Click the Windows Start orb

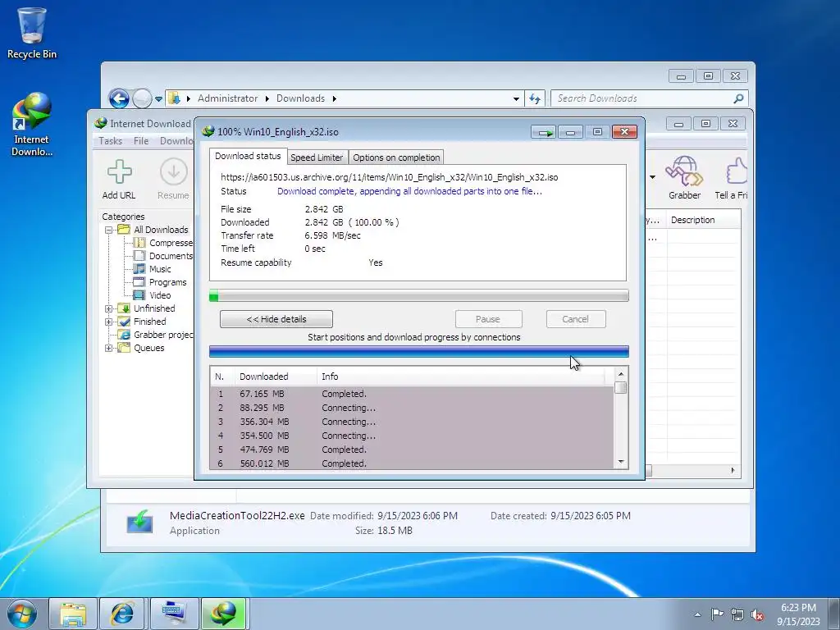[x=22, y=614]
